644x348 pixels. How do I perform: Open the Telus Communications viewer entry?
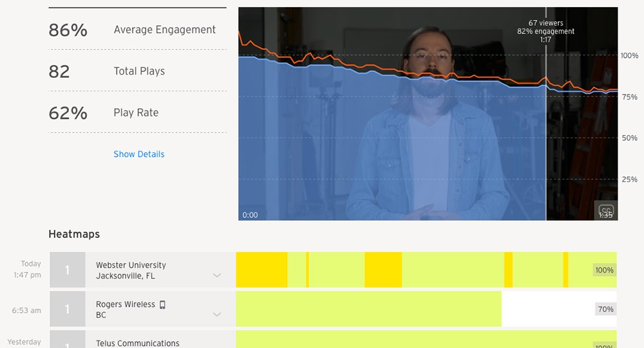point(138,343)
